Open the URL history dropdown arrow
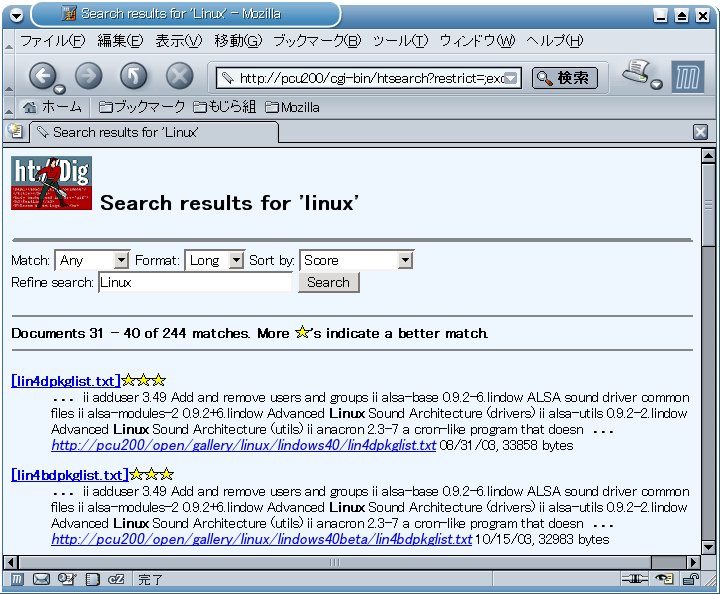The height and width of the screenshot is (594, 720). 511,78
